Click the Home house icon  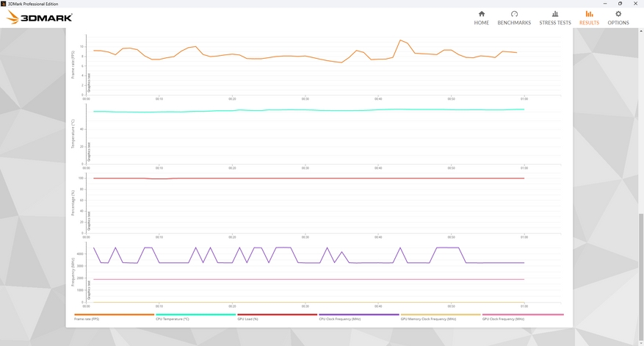click(x=482, y=14)
